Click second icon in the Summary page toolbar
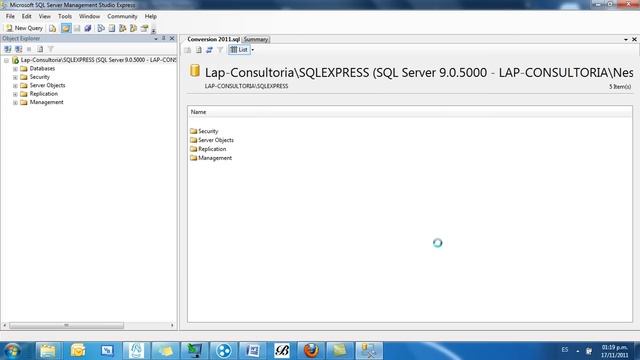Image resolution: width=640 pixels, height=360 pixels. point(198,50)
